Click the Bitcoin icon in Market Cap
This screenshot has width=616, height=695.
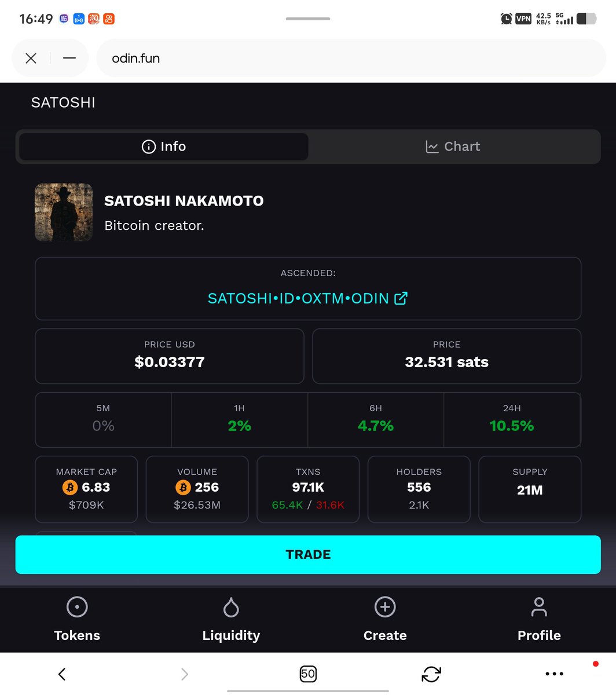coord(69,488)
